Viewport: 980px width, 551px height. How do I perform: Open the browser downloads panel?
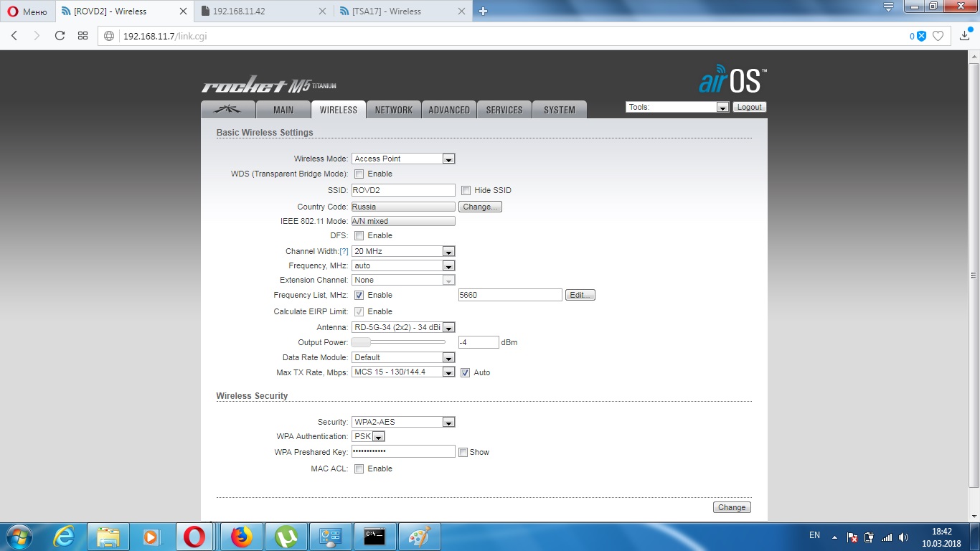pos(965,35)
